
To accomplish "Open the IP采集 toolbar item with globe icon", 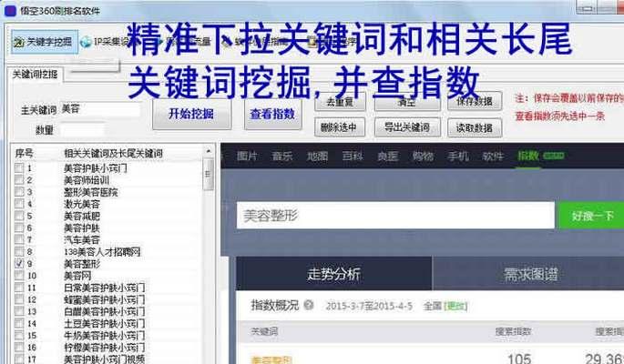I will [x=104, y=41].
